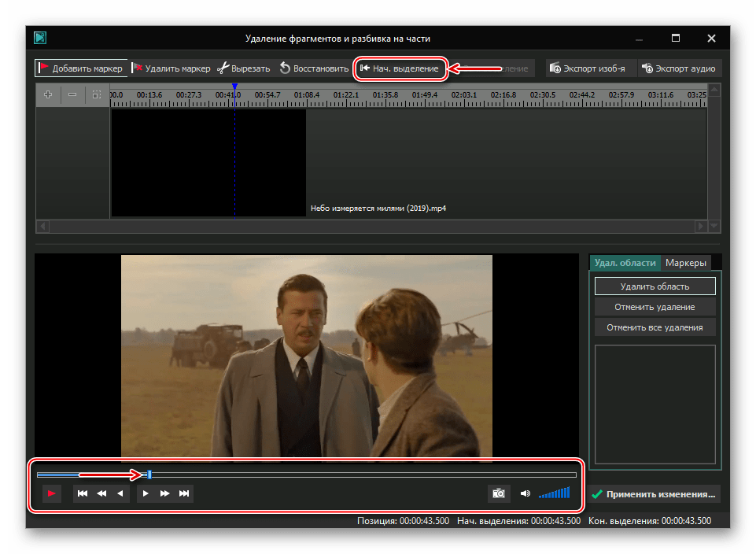The width and height of the screenshot is (756, 554).
Task: Open the Удал. области tab
Action: point(625,263)
